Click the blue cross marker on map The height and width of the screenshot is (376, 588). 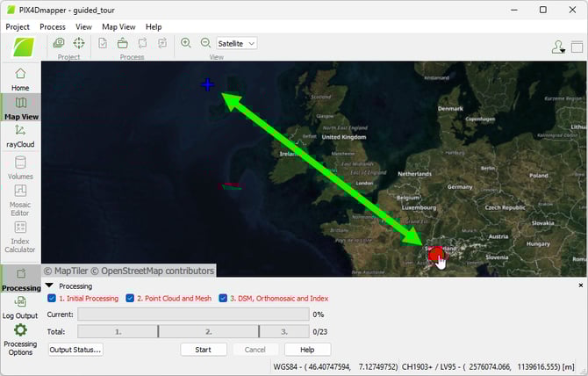tap(207, 84)
